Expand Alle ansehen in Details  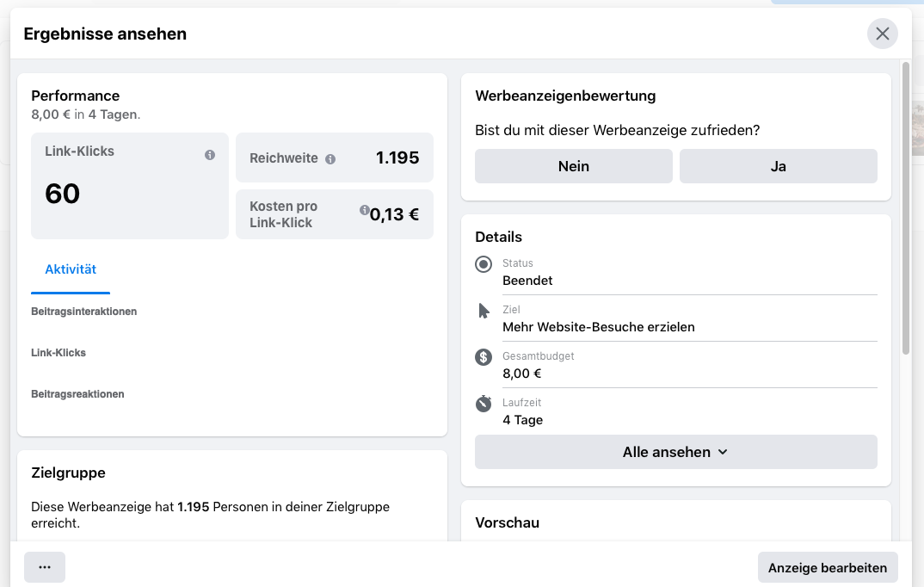coord(676,452)
